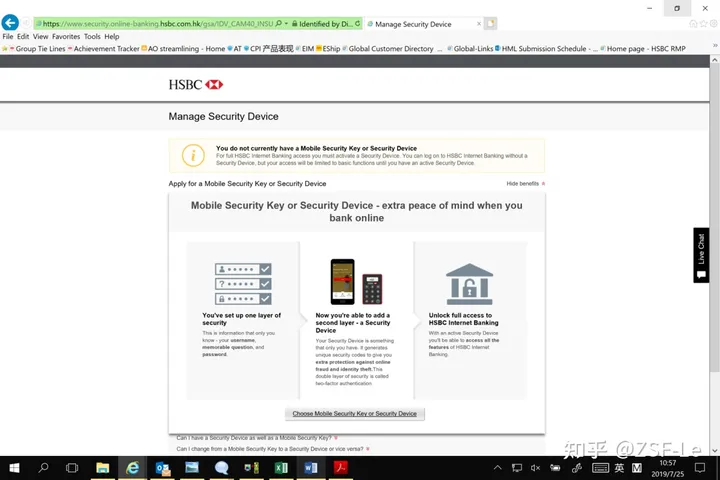Viewport: 720px width, 480px height.
Task: Open the EShip bookmark
Action: pyautogui.click(x=328, y=49)
